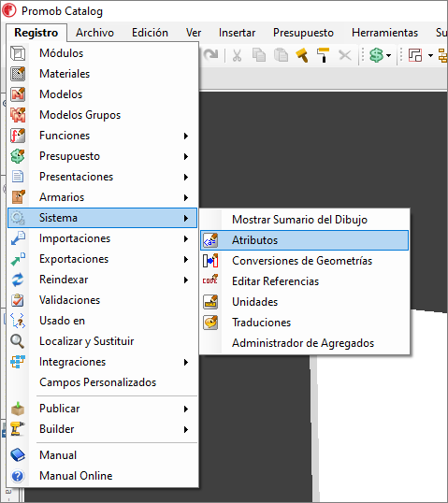Screen dimensions: 448x503
Task: Expand the Publicar submenu arrow
Action: pos(186,409)
